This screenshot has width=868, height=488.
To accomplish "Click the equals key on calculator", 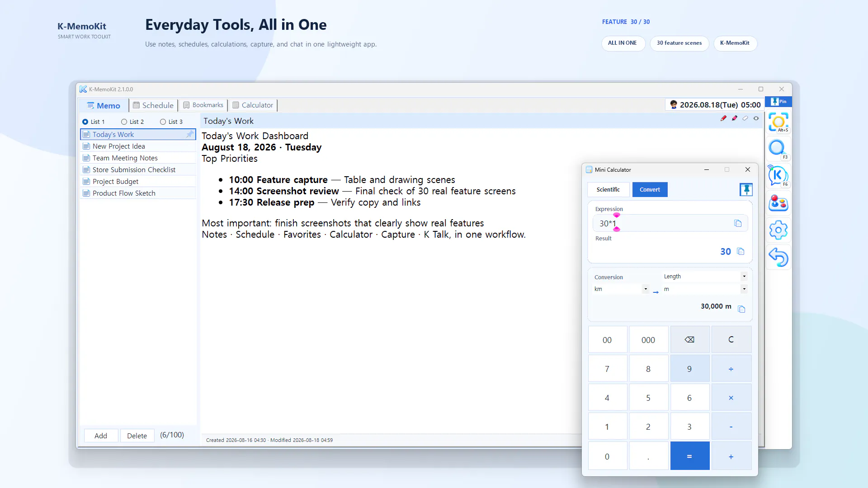I will tap(689, 456).
